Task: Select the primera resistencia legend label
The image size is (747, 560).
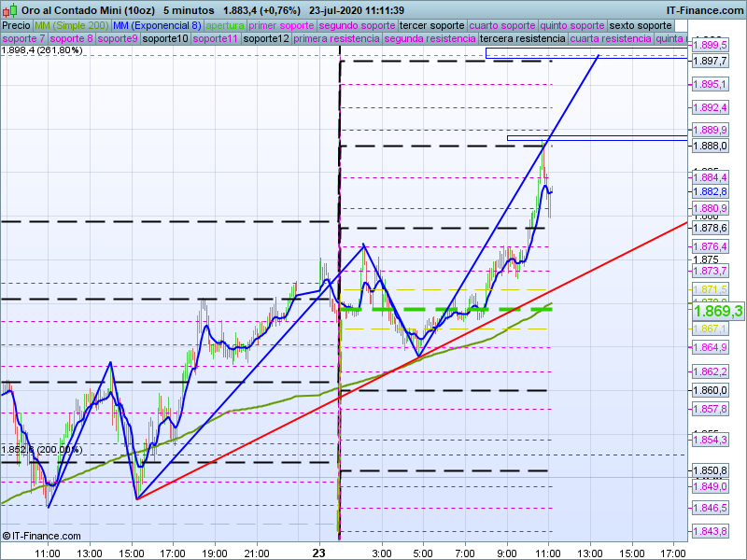Action: [336, 39]
